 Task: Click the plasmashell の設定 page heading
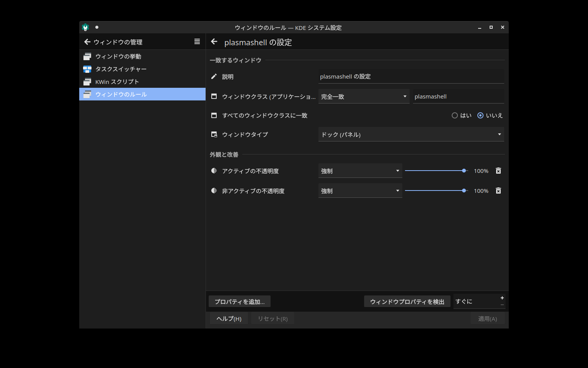coord(258,42)
